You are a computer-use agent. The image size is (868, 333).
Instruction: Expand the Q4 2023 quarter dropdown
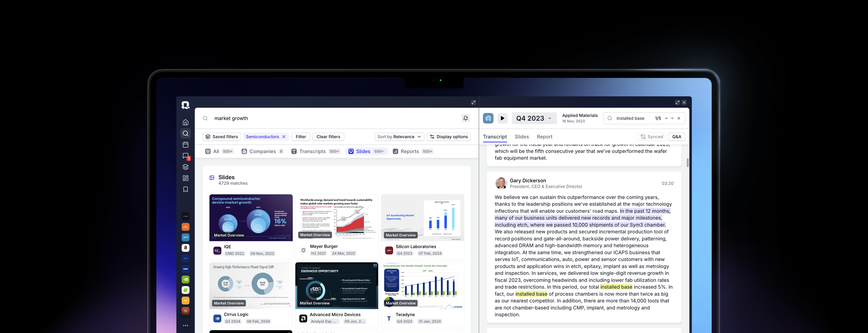point(534,118)
